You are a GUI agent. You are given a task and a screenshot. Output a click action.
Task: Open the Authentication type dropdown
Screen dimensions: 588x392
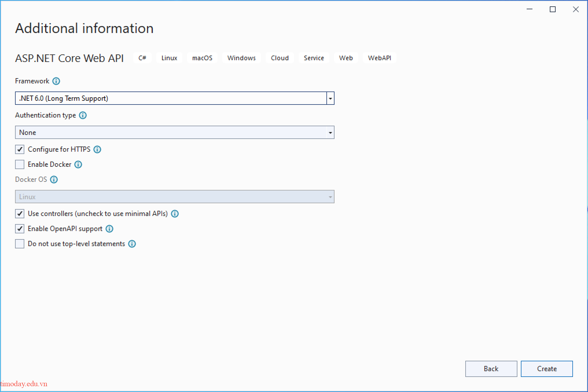(330, 132)
